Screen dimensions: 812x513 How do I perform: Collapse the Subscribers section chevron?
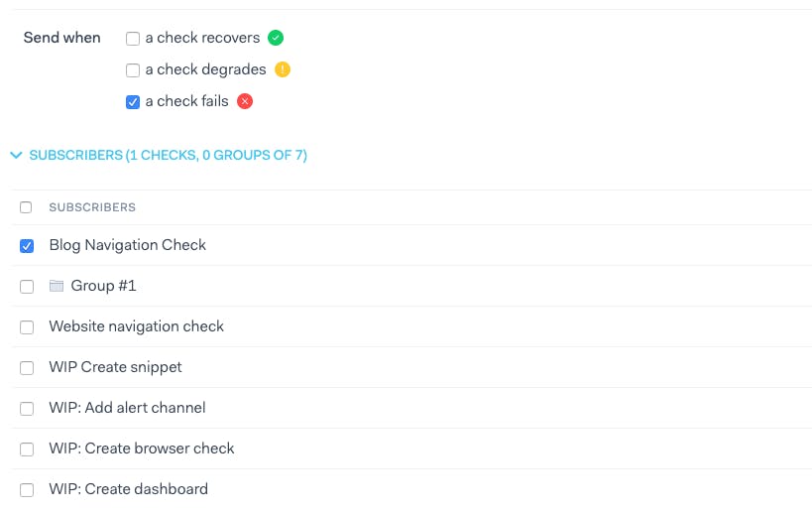[16, 155]
